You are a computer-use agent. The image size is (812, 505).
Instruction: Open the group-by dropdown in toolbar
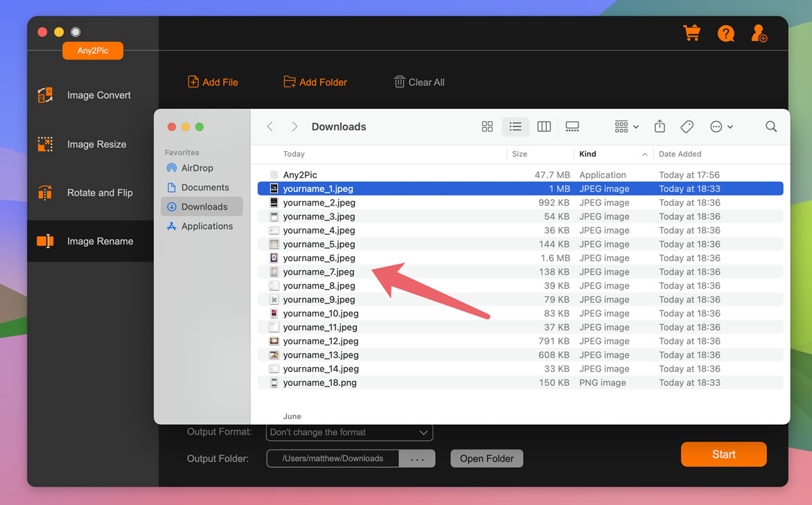[x=626, y=127]
